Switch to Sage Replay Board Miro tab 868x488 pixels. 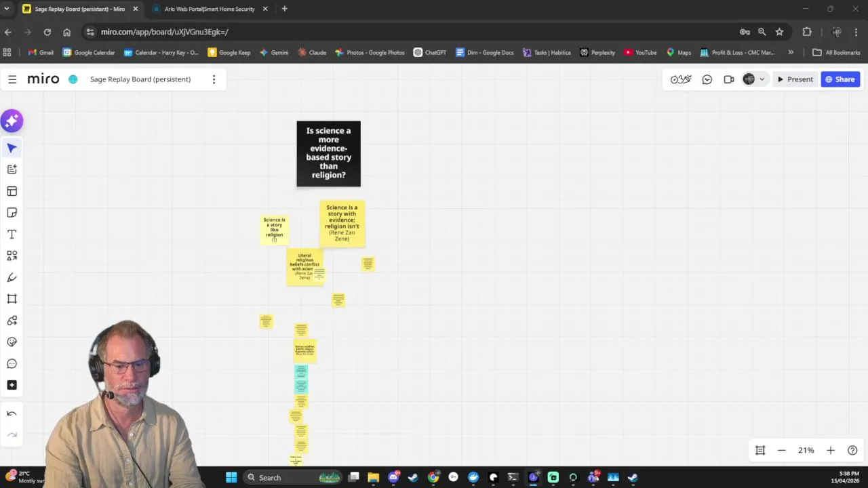click(80, 9)
